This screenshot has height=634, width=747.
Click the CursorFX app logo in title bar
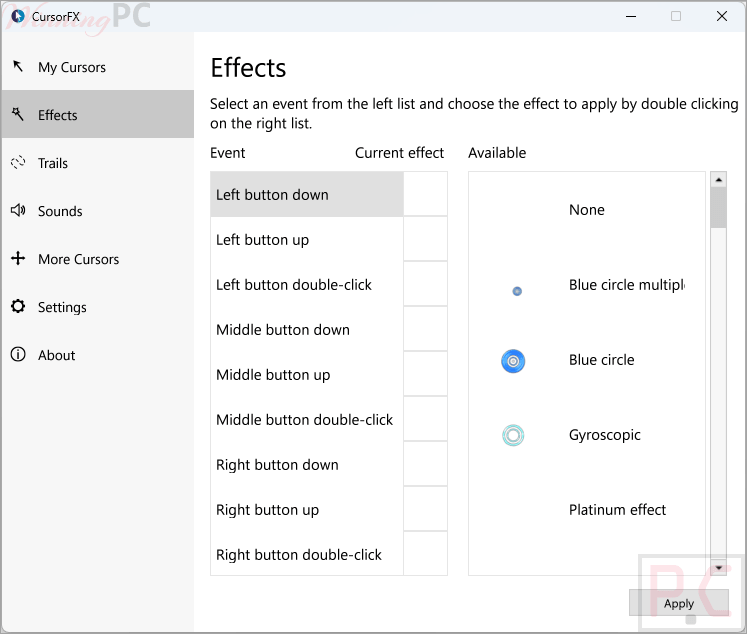18,16
